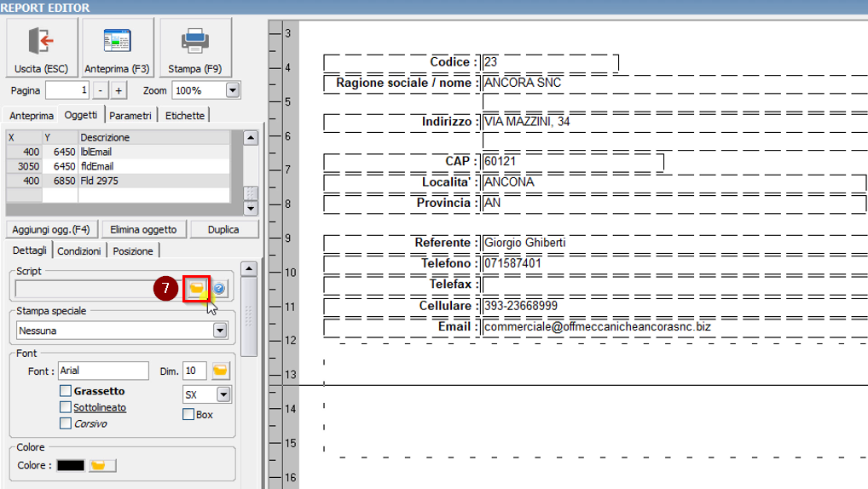Click the minus page button
Viewport: 868px width, 489px height.
pyautogui.click(x=100, y=90)
